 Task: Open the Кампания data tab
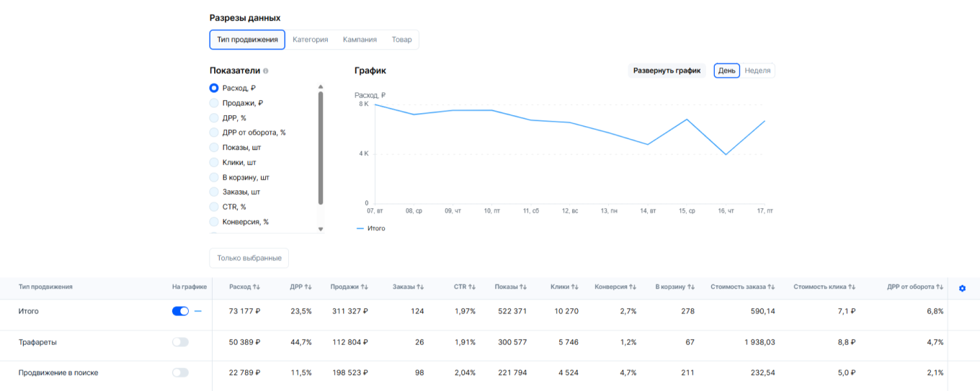(x=360, y=40)
